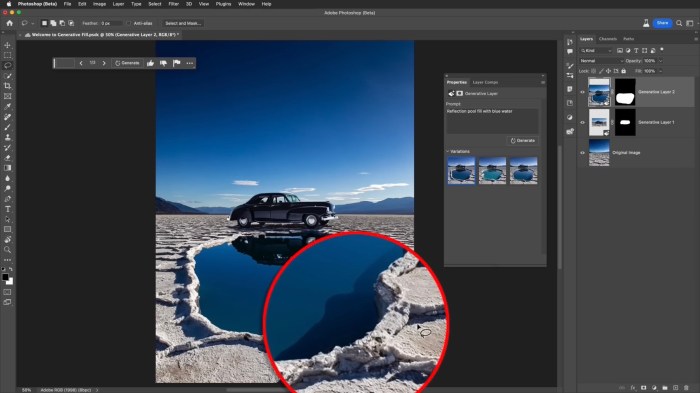Open the Filter menu
The image size is (700, 393).
point(174,4)
